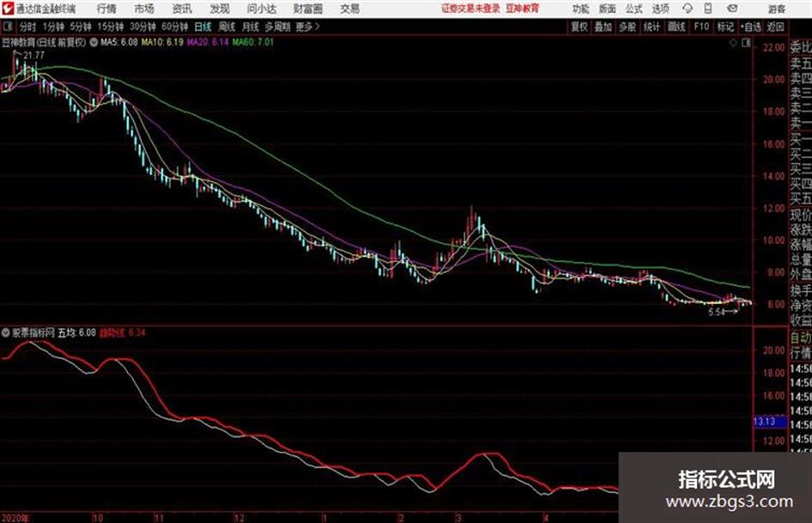
Task: Click the 叠加 overlay button
Action: (x=603, y=27)
